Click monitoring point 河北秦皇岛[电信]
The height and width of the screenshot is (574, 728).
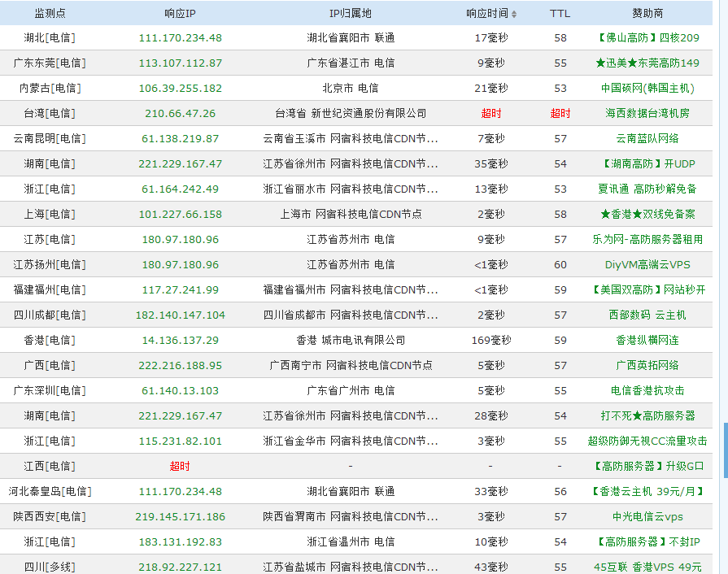tap(50, 491)
